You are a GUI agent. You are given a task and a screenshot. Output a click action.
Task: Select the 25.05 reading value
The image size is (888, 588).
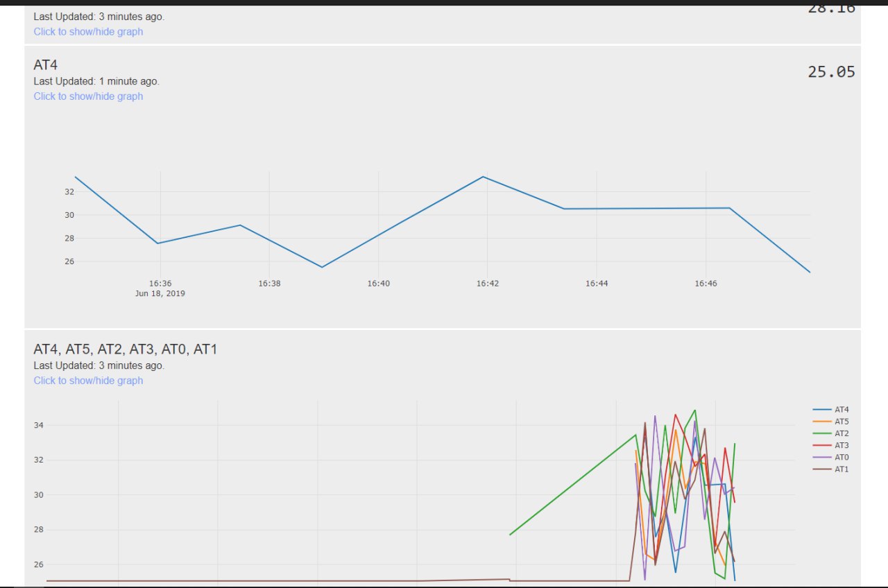(831, 71)
